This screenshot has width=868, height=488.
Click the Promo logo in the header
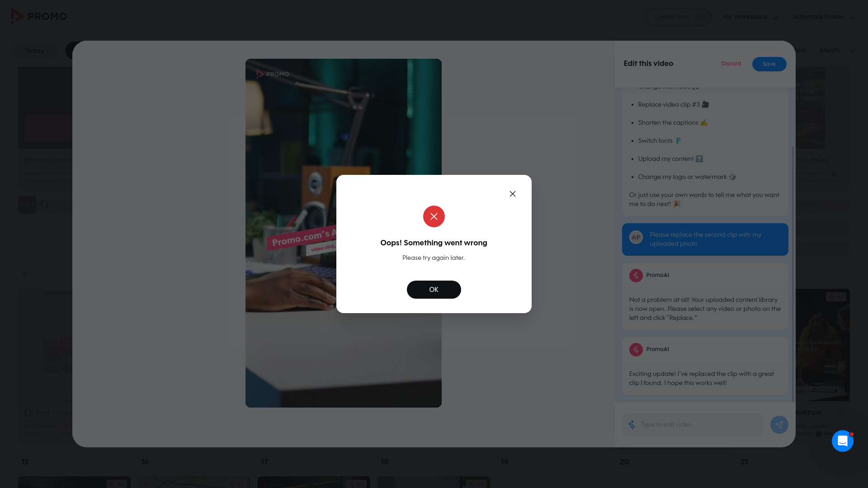[39, 16]
